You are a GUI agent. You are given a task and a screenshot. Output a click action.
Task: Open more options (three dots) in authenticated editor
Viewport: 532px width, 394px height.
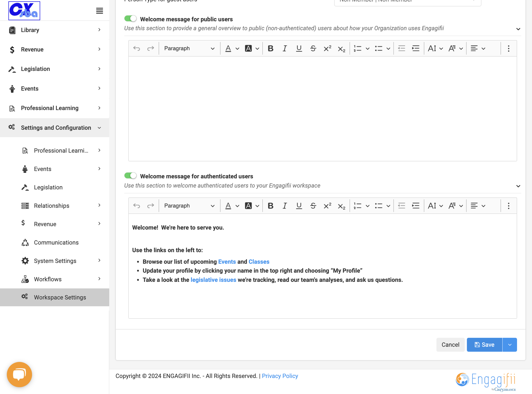tap(509, 206)
